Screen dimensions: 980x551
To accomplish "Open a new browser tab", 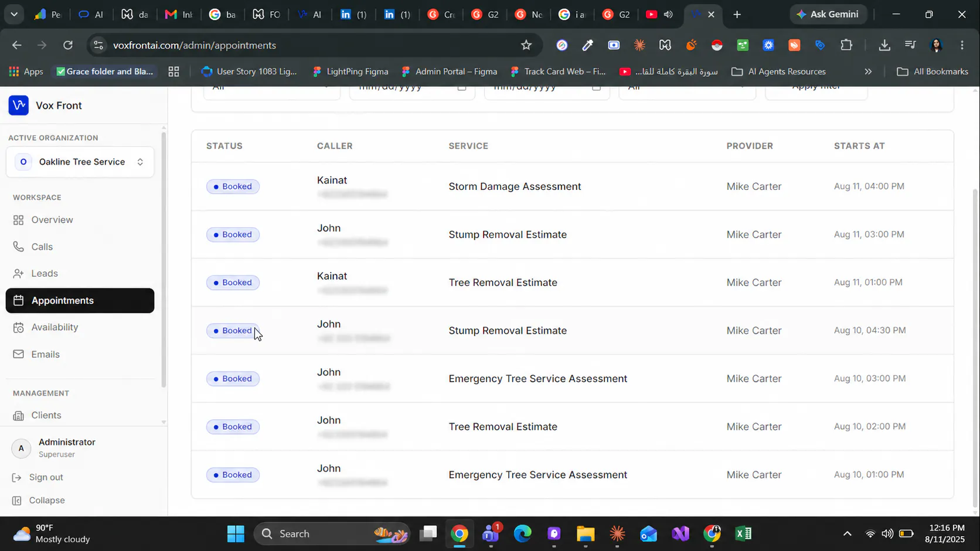I will (x=737, y=14).
